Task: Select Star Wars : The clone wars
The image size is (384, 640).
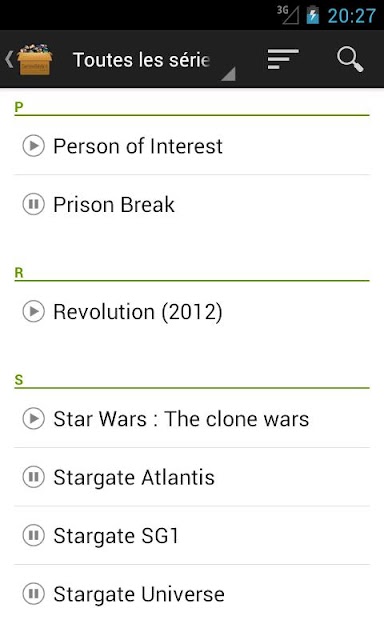Action: [192, 419]
